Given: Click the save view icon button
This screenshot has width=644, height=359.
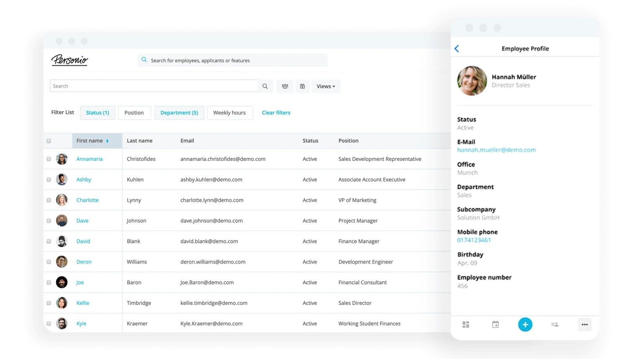Looking at the screenshot, I should (302, 86).
